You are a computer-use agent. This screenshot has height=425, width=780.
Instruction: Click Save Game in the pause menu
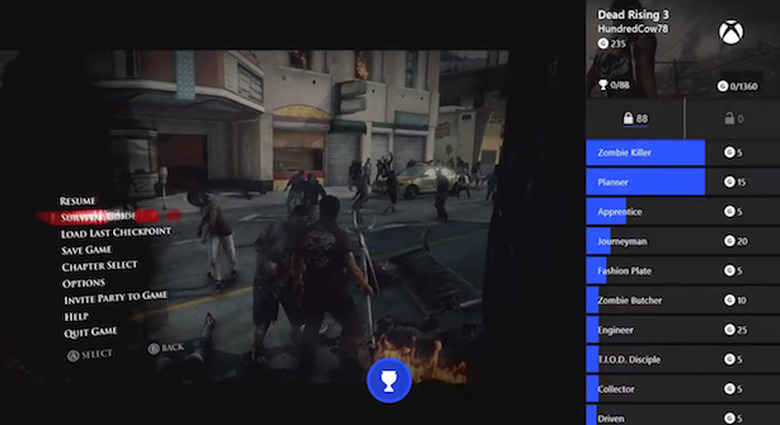point(86,250)
